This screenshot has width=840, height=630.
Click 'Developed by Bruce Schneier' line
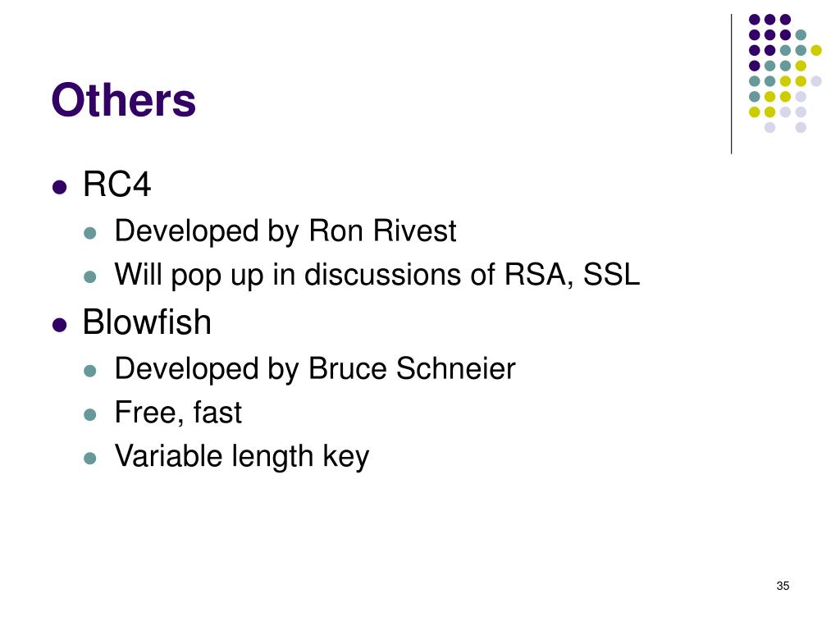315,368
